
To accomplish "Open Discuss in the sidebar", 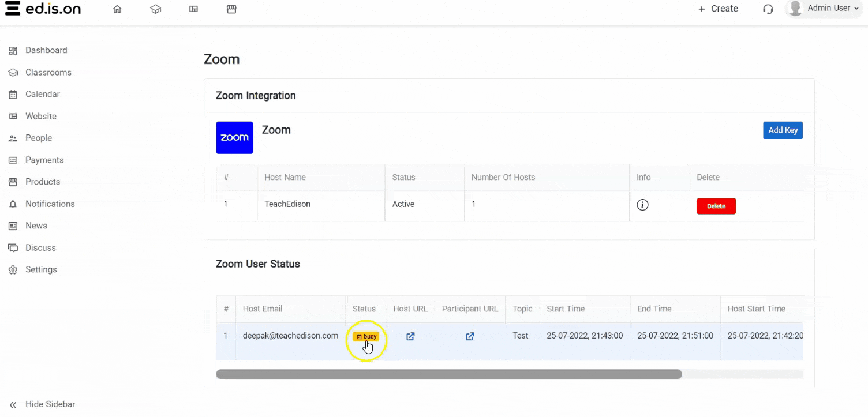I will point(40,247).
